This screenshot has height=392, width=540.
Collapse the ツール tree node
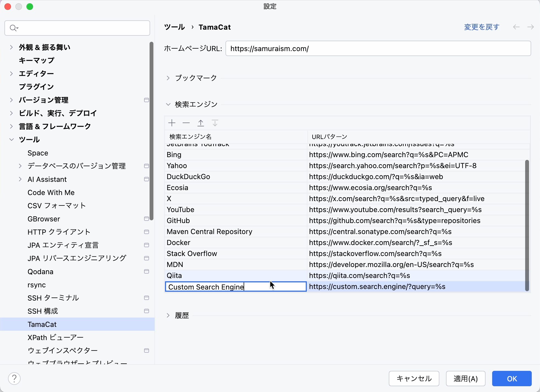(x=11, y=140)
